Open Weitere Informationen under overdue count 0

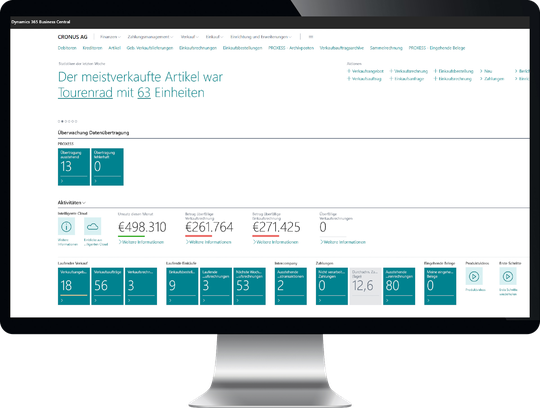[x=343, y=242]
